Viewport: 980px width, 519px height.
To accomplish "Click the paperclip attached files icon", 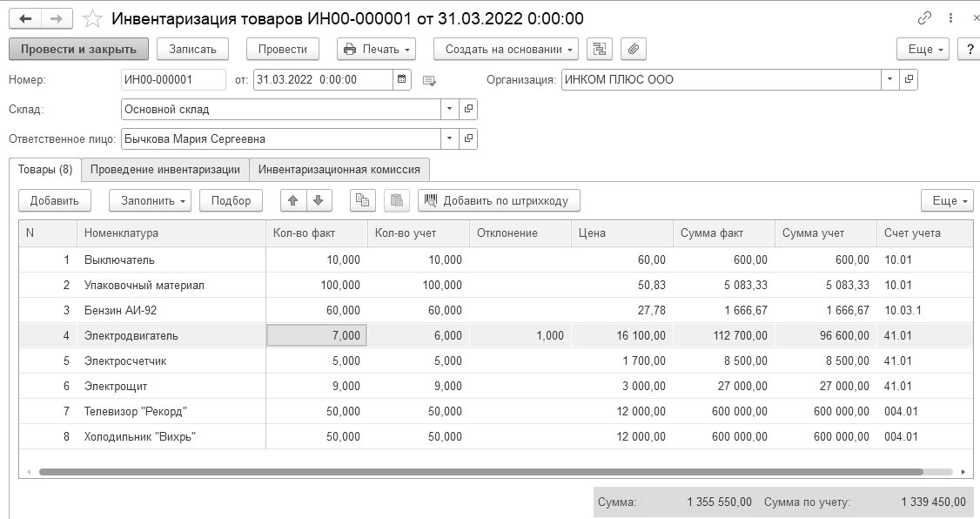I will pyautogui.click(x=633, y=49).
